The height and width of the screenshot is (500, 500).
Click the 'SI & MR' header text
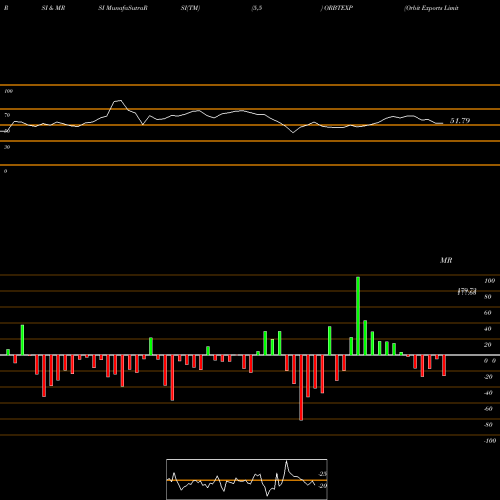(53, 8)
